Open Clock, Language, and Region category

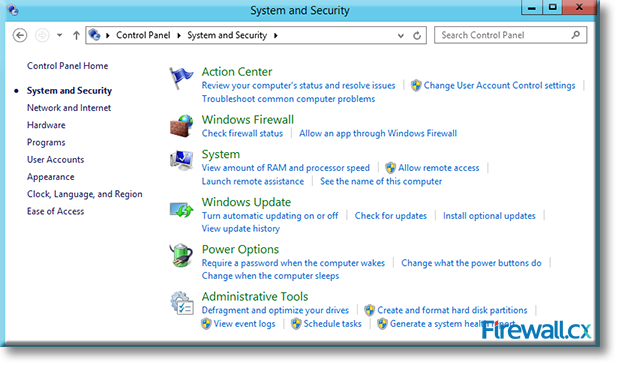(85, 194)
